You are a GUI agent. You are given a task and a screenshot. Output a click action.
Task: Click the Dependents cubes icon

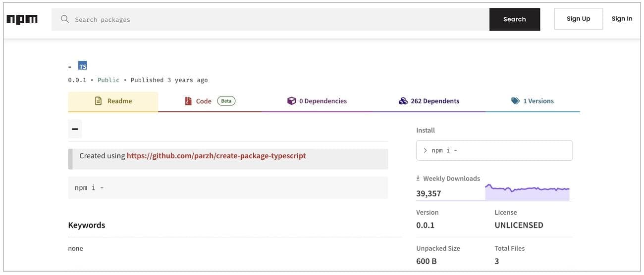pyautogui.click(x=403, y=101)
